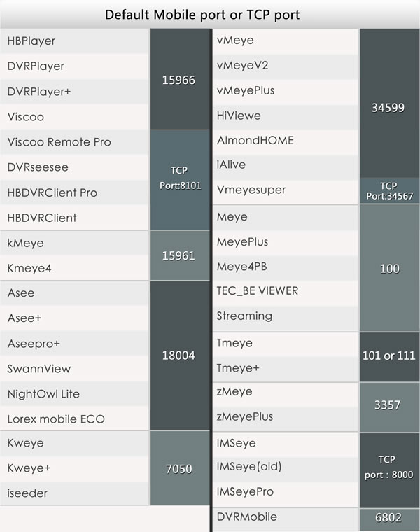The image size is (420, 532).
Task: Click the Kmeye4 row
Action: pos(74,268)
